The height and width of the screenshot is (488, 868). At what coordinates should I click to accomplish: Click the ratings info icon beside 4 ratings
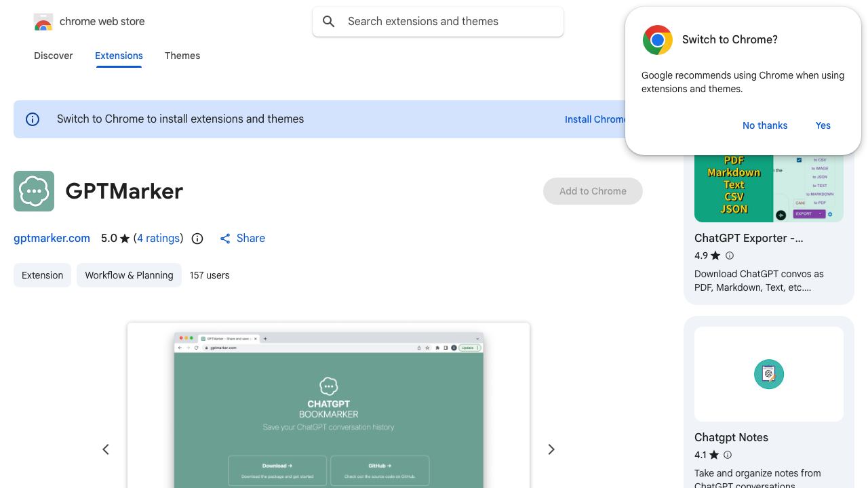197,239
